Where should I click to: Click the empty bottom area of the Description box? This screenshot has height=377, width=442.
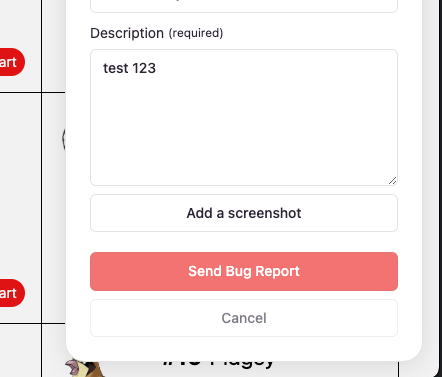click(244, 150)
